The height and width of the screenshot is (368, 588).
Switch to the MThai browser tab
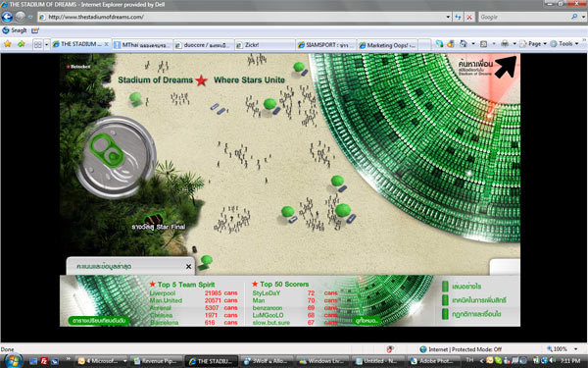tap(142, 45)
